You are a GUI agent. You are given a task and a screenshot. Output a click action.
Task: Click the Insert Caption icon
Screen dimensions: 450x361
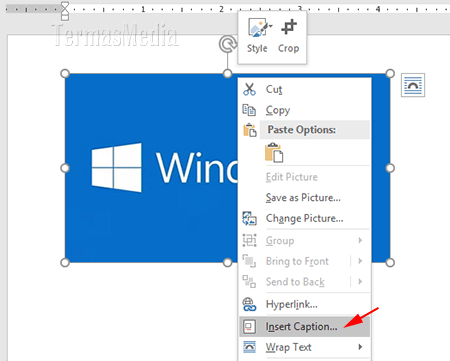pos(249,326)
